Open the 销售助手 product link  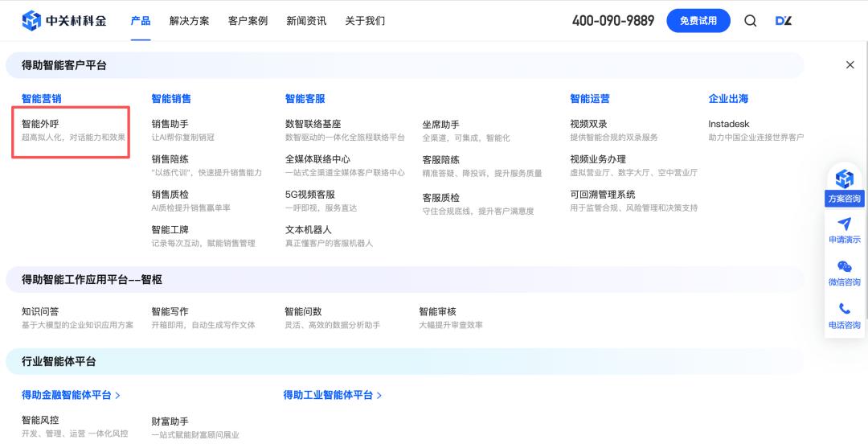point(170,124)
